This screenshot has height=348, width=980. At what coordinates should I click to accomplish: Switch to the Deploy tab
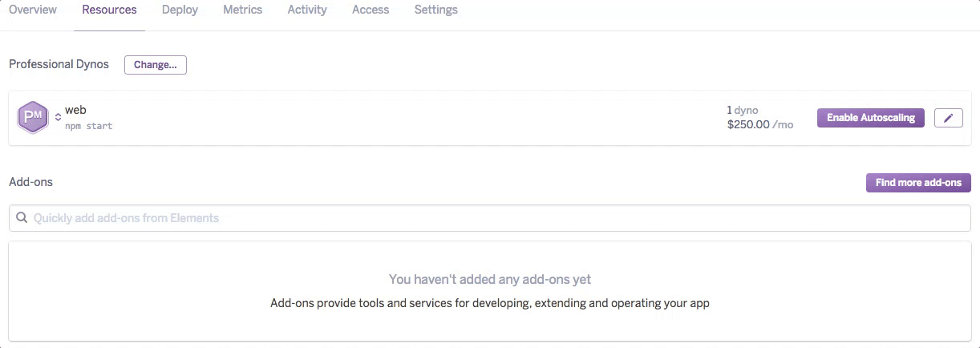click(180, 10)
